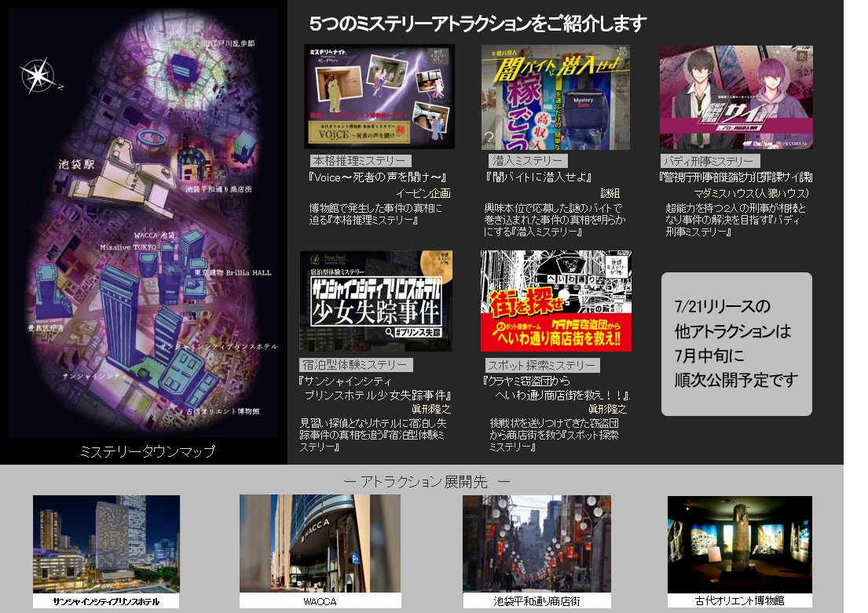Click the title 『Voice～死者の声を聞け～』
Viewport: 868px width, 613px height.
point(378,177)
